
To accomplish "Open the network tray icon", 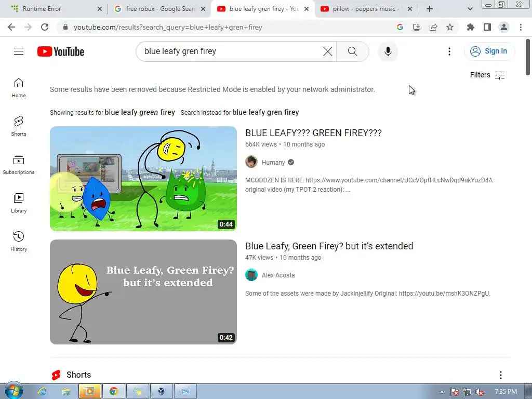I will [x=467, y=392].
